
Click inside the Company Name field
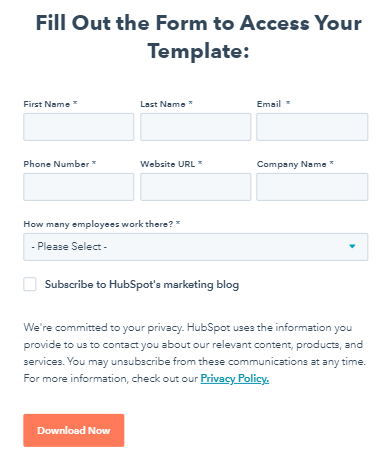(312, 187)
